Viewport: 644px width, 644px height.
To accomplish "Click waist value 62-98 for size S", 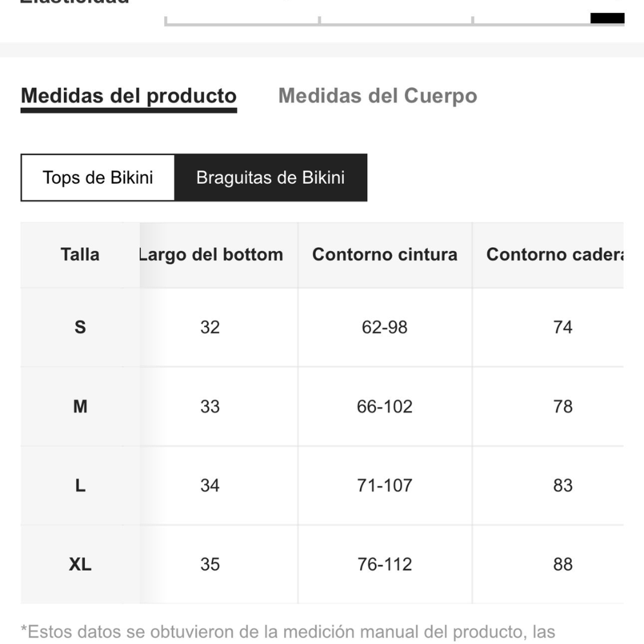I will (x=384, y=327).
